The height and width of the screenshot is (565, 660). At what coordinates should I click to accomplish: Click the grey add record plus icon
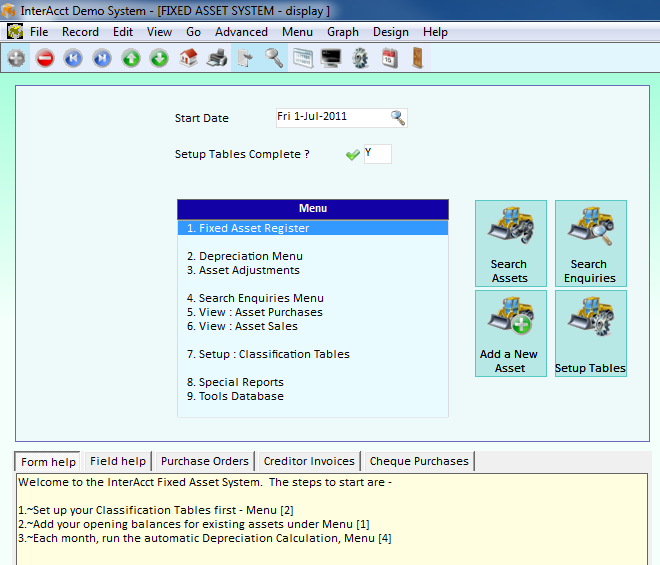pyautogui.click(x=16, y=58)
